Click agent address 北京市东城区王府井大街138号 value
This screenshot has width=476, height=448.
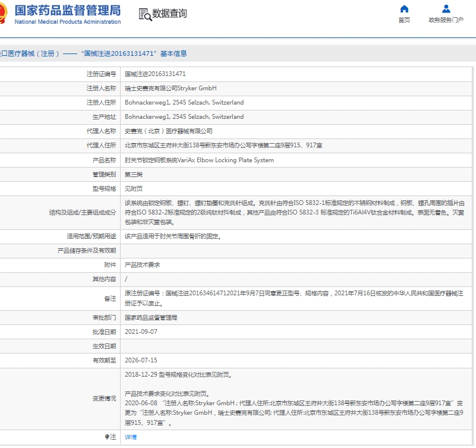point(223,146)
